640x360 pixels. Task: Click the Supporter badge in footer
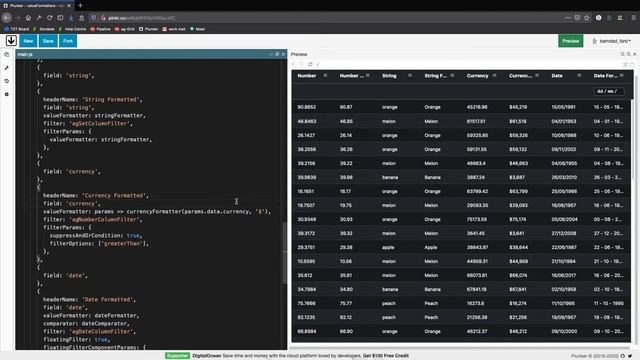(x=178, y=356)
